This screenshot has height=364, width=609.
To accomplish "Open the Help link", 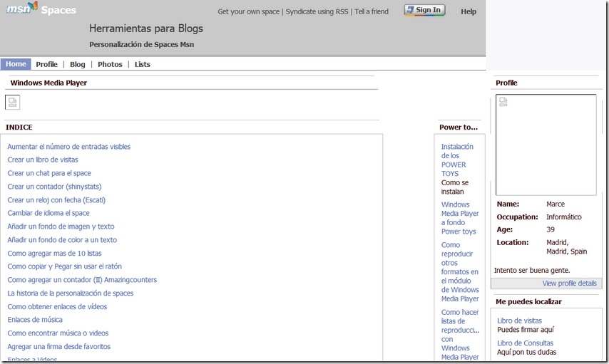I will 469,11.
